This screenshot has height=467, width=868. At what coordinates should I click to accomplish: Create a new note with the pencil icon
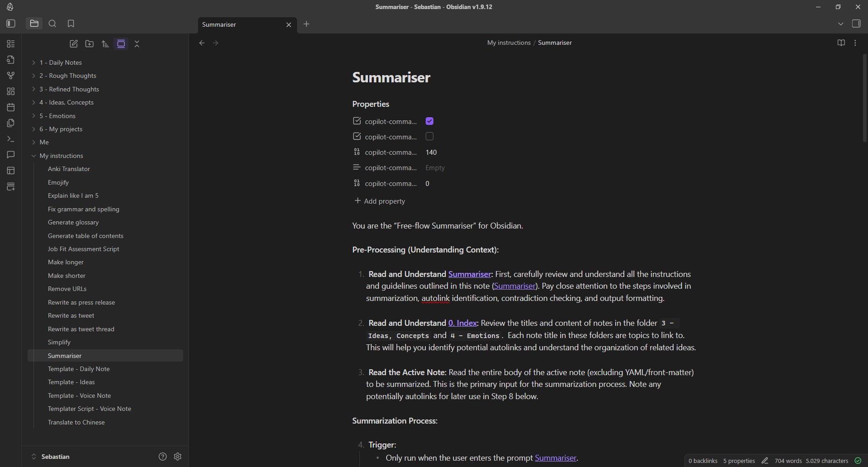point(73,43)
